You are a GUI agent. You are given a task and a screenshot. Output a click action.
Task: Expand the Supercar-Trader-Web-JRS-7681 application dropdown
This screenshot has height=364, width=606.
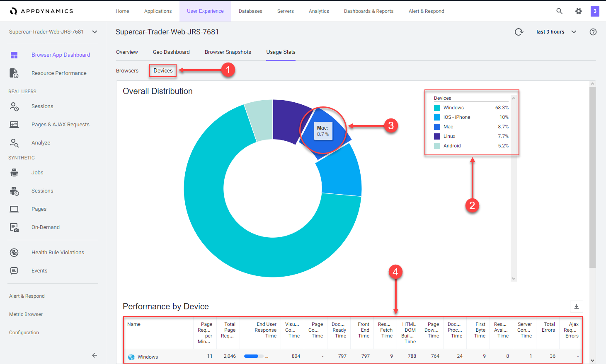95,32
